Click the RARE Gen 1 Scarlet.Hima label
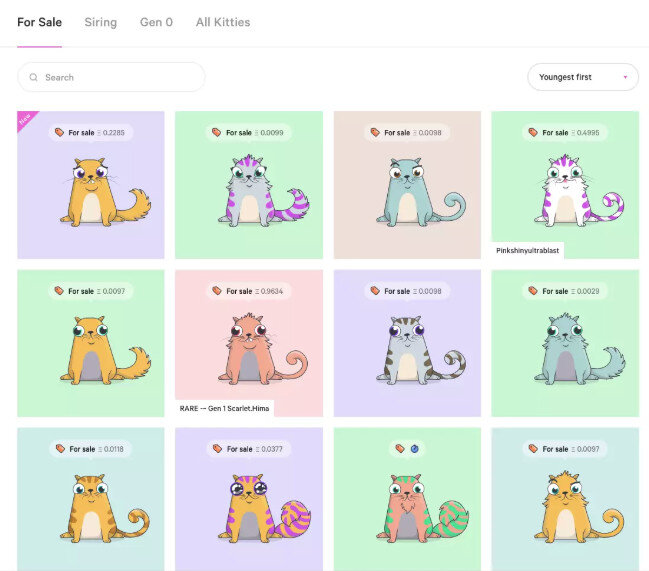The width and height of the screenshot is (649, 571). [x=224, y=408]
